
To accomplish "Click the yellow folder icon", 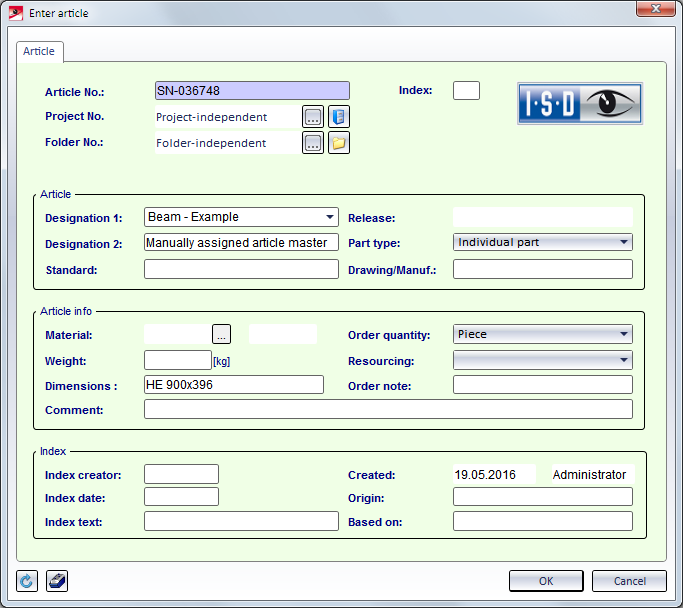I will pos(339,143).
